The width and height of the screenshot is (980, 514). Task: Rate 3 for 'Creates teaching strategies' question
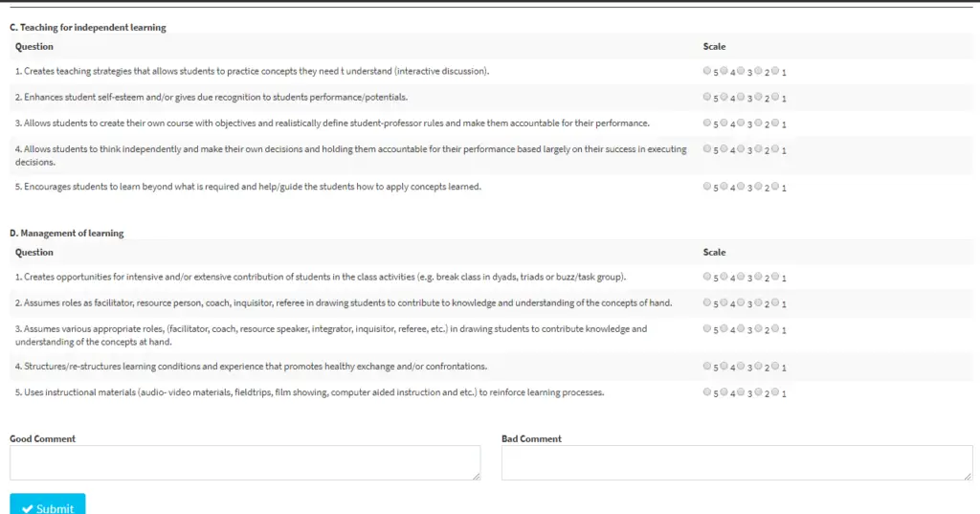click(x=741, y=71)
